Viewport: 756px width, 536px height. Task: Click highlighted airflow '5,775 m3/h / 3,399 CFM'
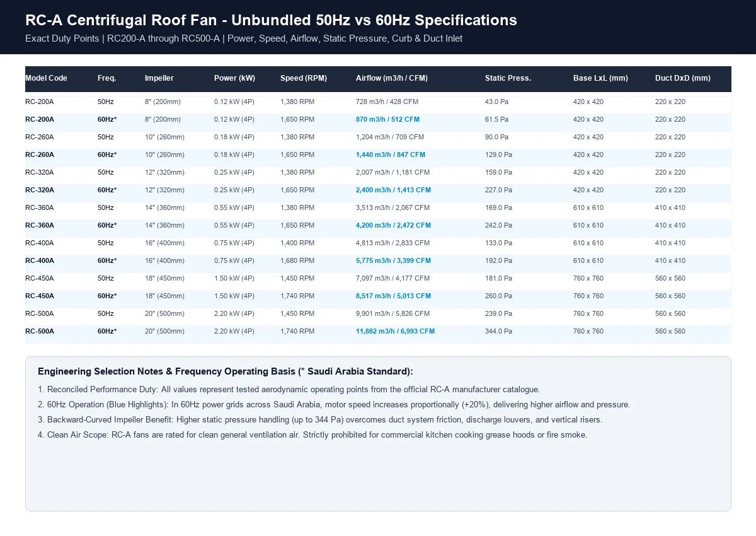393,260
